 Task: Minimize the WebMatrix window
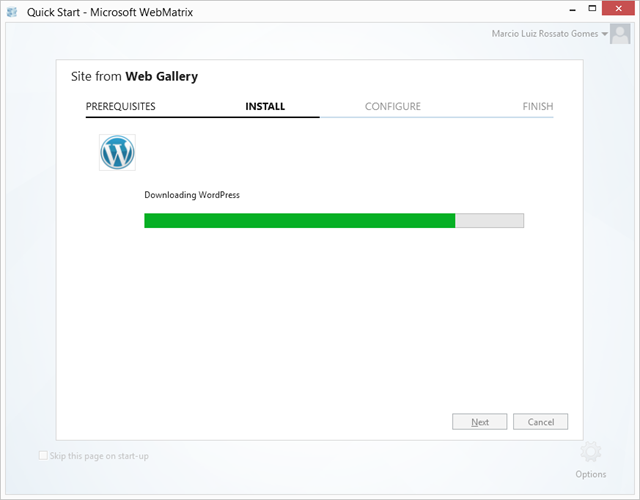(573, 9)
